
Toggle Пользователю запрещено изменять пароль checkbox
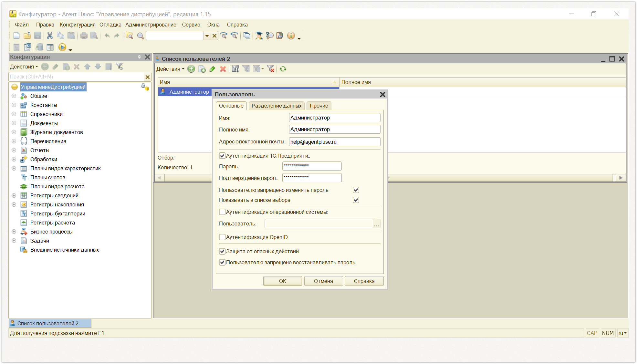[x=356, y=190]
